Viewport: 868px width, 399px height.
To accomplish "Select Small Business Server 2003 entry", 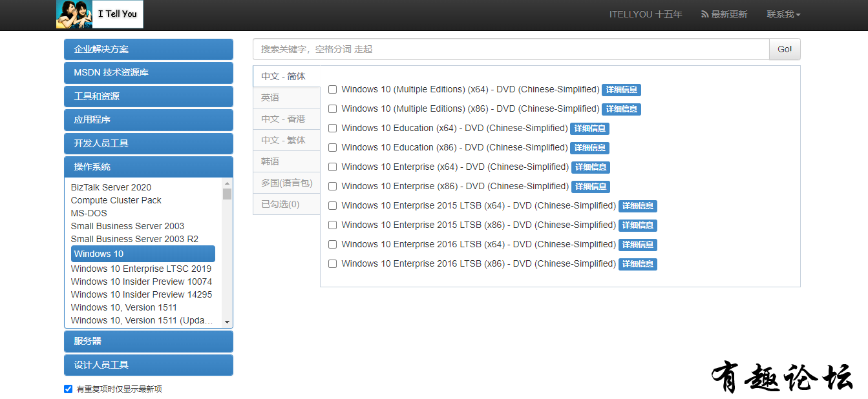I will 127,226.
